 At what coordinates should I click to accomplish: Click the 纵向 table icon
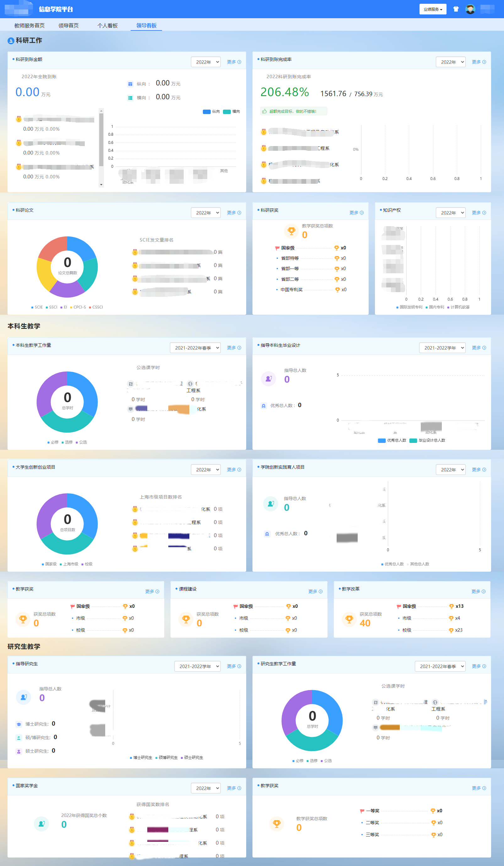tap(130, 84)
